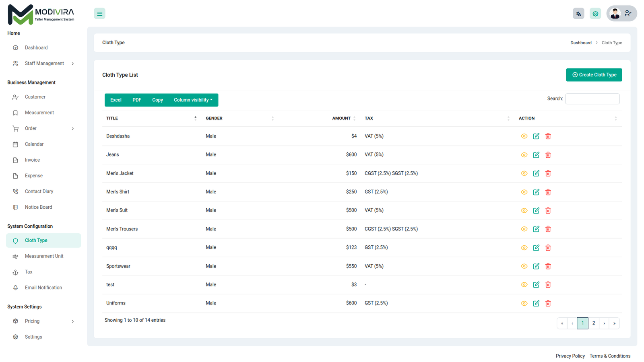This screenshot has height=362, width=644.
Task: Open the Invoice sidebar item
Action: click(x=44, y=160)
